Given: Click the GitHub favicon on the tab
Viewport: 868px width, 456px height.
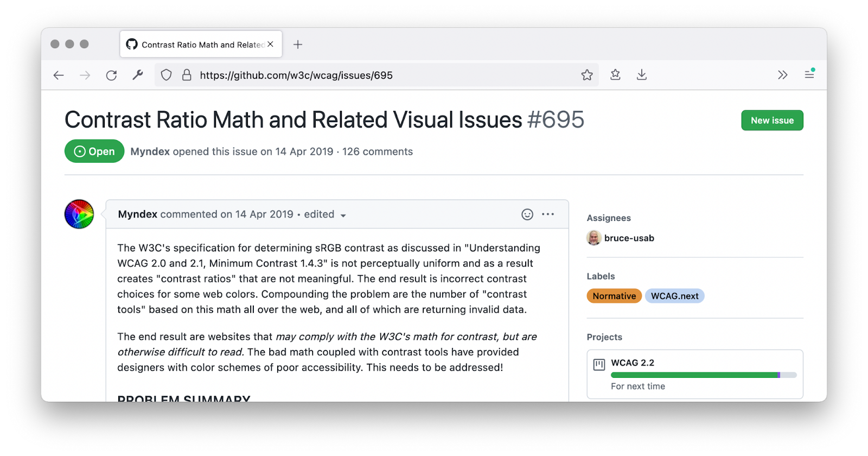Looking at the screenshot, I should pos(132,44).
